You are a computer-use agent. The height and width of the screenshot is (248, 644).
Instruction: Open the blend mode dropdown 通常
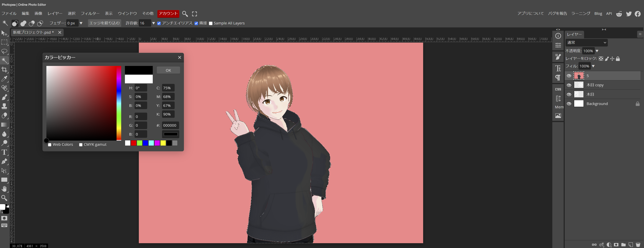click(586, 43)
